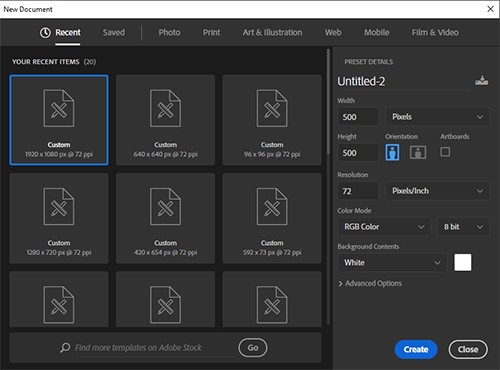Click the Width field showing 500

pos(358,117)
